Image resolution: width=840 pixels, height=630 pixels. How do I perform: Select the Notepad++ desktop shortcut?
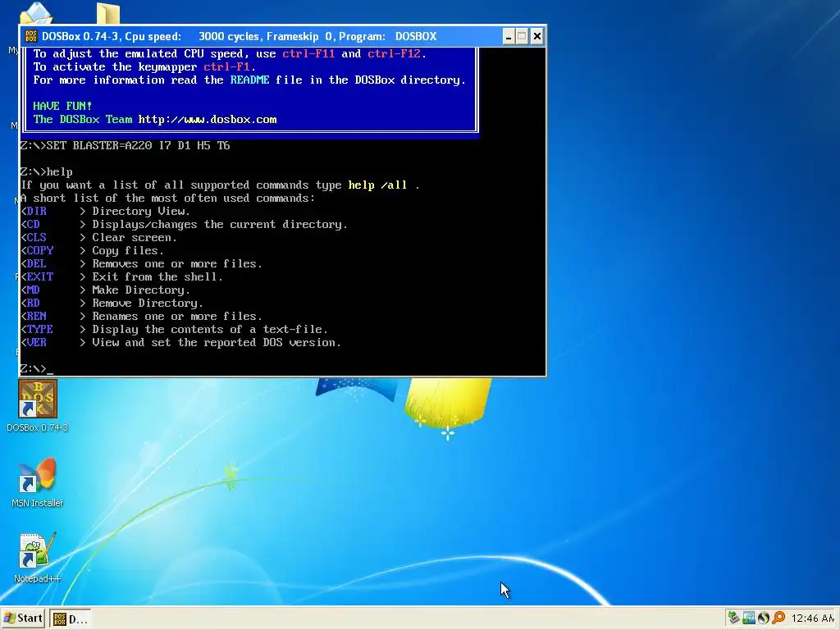37,557
